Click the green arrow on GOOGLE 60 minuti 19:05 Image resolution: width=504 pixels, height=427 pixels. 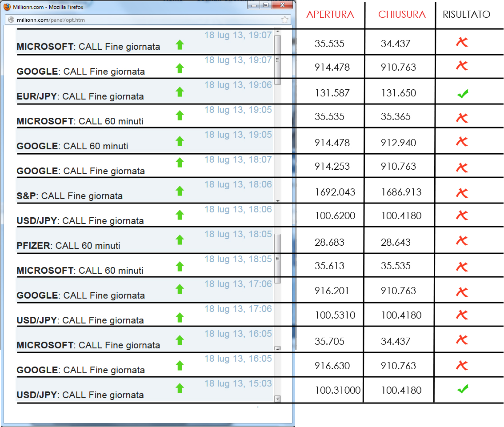point(180,141)
